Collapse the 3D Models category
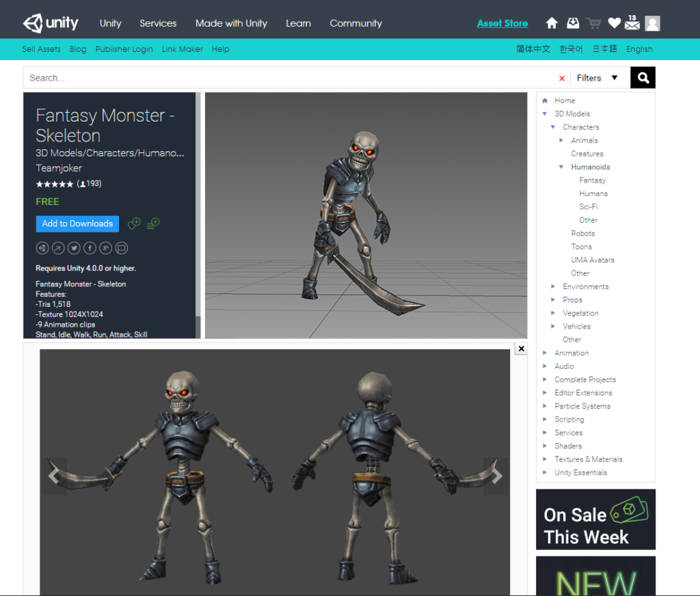The height and width of the screenshot is (596, 700). (x=545, y=114)
